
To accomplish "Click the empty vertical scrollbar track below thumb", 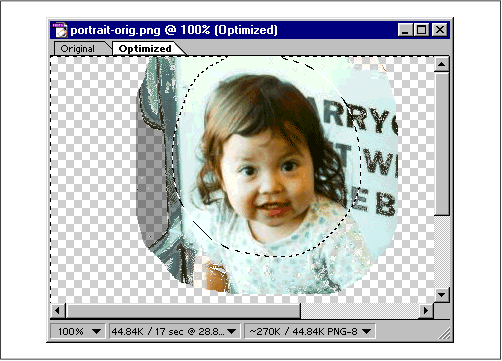I will (x=442, y=252).
